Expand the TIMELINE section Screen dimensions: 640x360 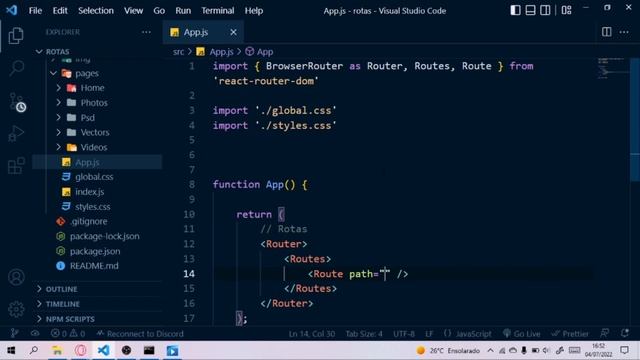pyautogui.click(x=97, y=304)
